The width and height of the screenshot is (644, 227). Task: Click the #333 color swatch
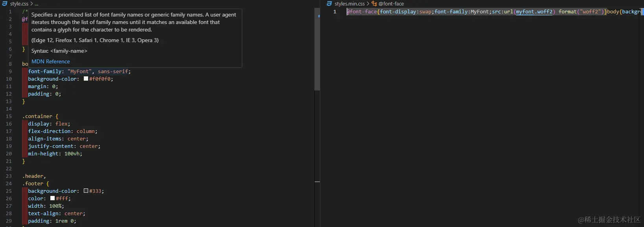click(86, 191)
